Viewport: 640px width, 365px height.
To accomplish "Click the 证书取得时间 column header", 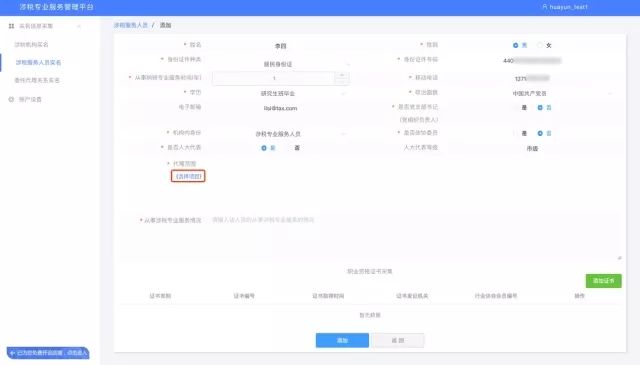I will click(x=328, y=296).
